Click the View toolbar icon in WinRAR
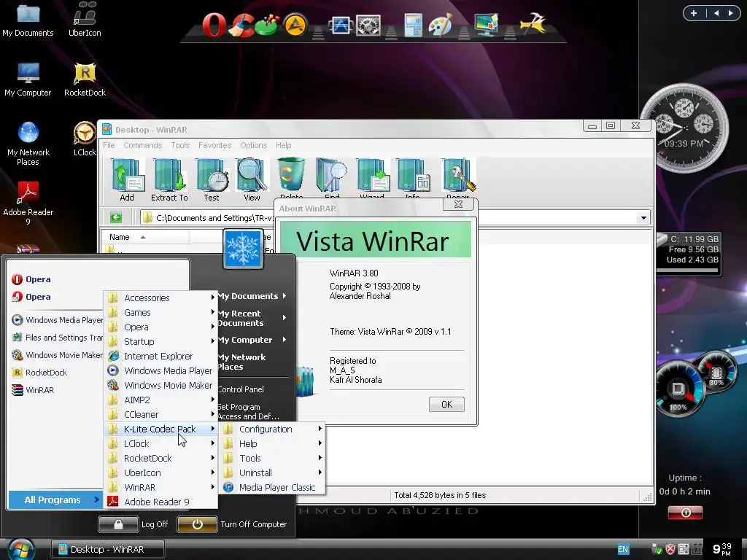 252,180
